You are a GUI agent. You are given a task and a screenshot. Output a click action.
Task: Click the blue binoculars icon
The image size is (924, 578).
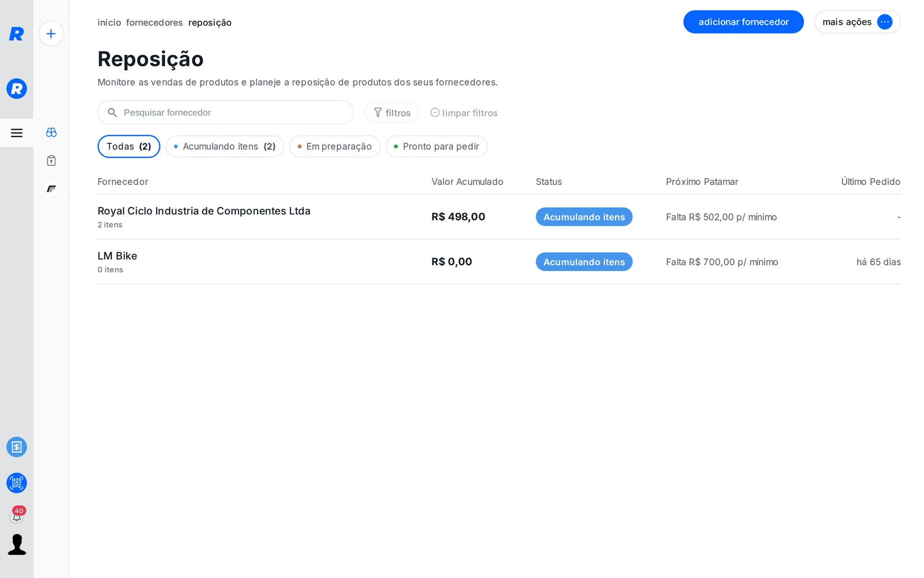(x=51, y=132)
